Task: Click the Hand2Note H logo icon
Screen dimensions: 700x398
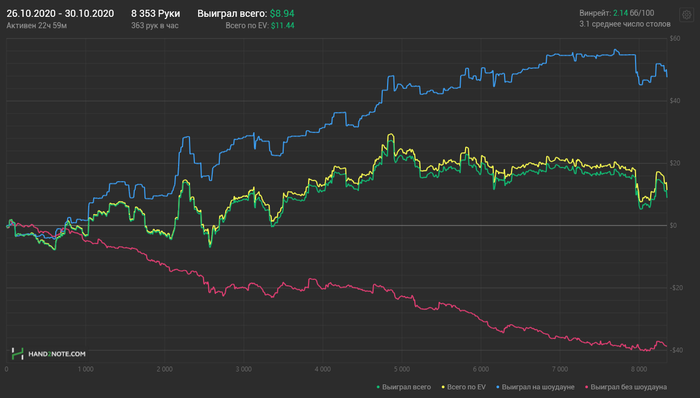Action: (17, 354)
